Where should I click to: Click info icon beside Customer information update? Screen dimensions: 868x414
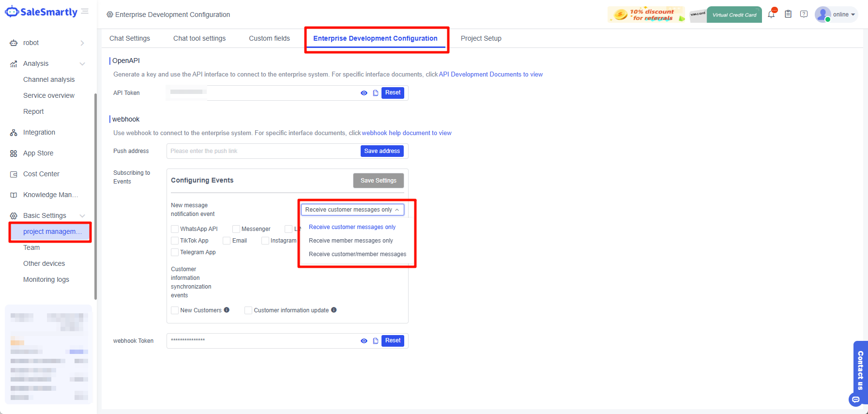tap(334, 310)
